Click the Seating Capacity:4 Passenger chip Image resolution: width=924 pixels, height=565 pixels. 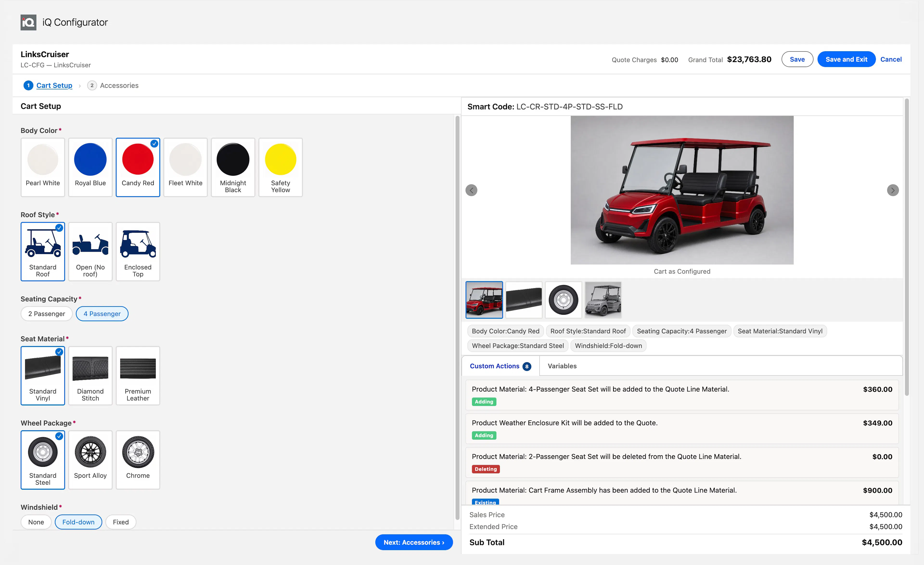[x=681, y=331]
